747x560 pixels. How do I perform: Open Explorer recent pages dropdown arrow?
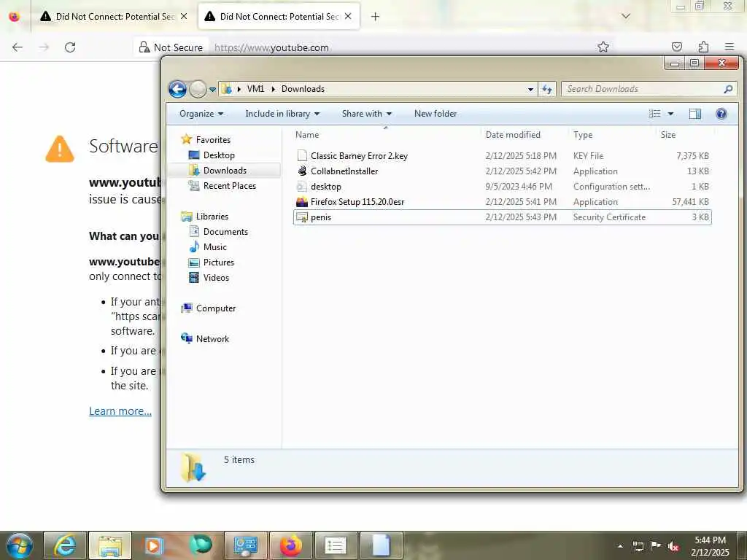click(x=212, y=89)
